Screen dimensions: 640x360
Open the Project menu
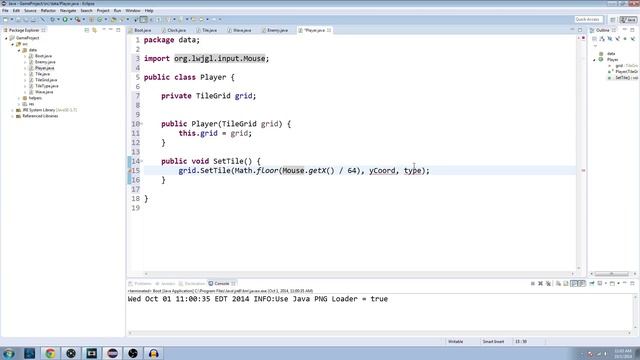tap(103, 11)
